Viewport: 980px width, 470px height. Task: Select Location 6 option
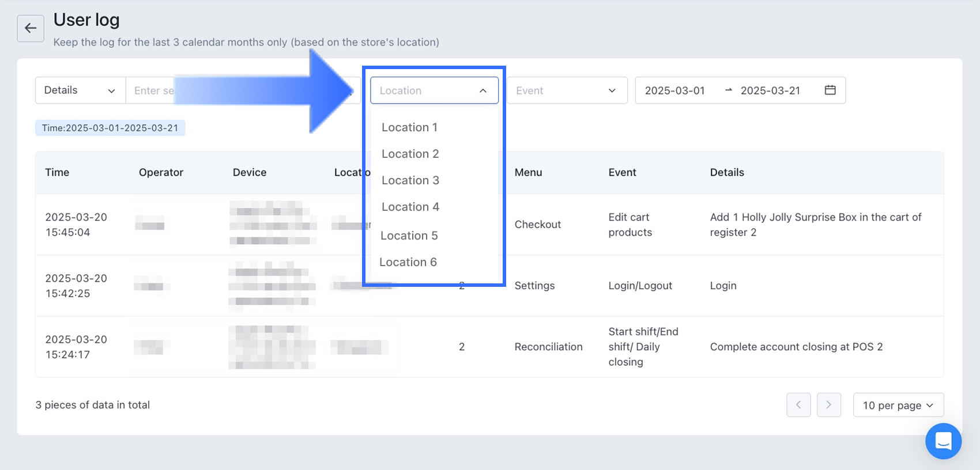(408, 262)
